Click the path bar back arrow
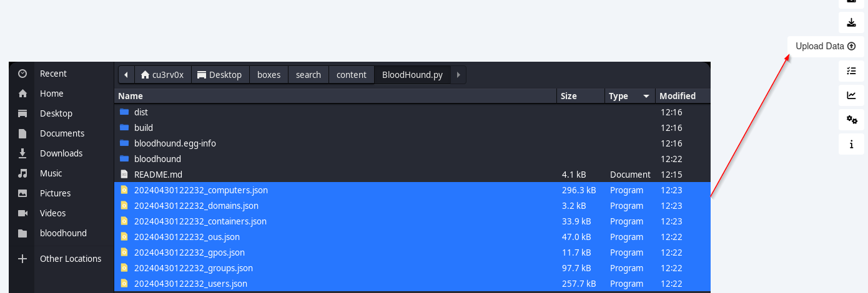Screen dimensions: 868x293 click(126, 75)
